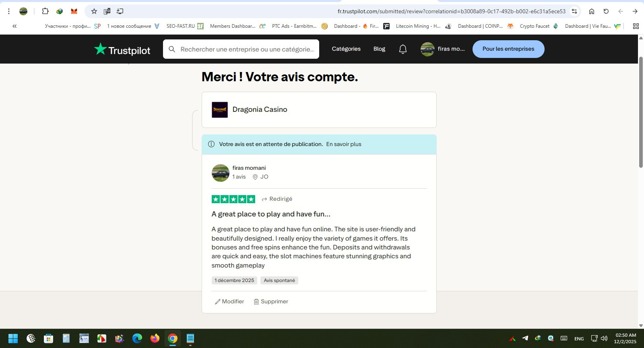Open PTC Ads - Earnbitm bookmark
644x348 pixels.
300,26
